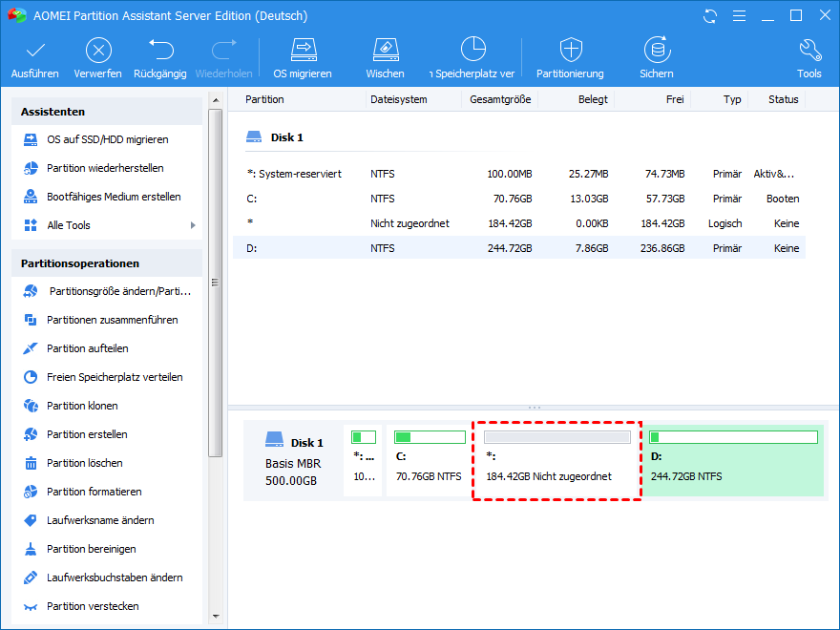This screenshot has width=840, height=630.
Task: Click the Rückgängig undo arrow
Action: tap(160, 51)
